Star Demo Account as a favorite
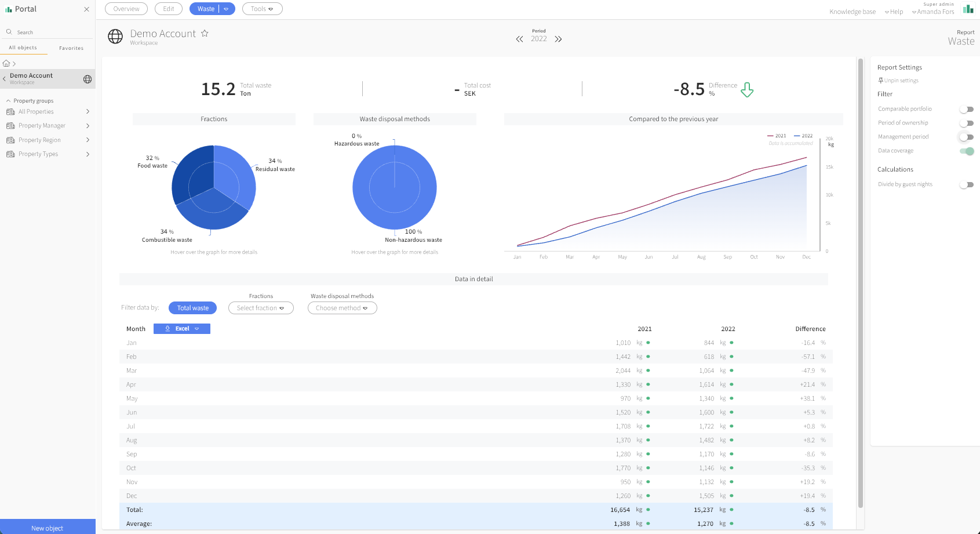Screen dimensions: 980x534 point(205,34)
